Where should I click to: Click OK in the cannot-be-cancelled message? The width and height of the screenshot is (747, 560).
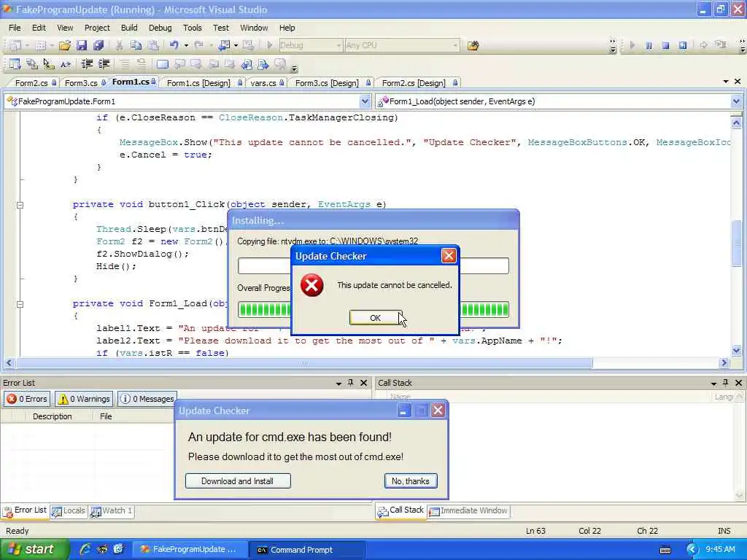coord(376,318)
